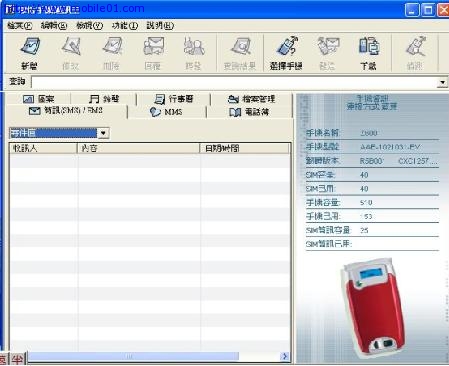Click the 手機資訊 panel heading
This screenshot has height=366, width=449.
pyautogui.click(x=372, y=98)
